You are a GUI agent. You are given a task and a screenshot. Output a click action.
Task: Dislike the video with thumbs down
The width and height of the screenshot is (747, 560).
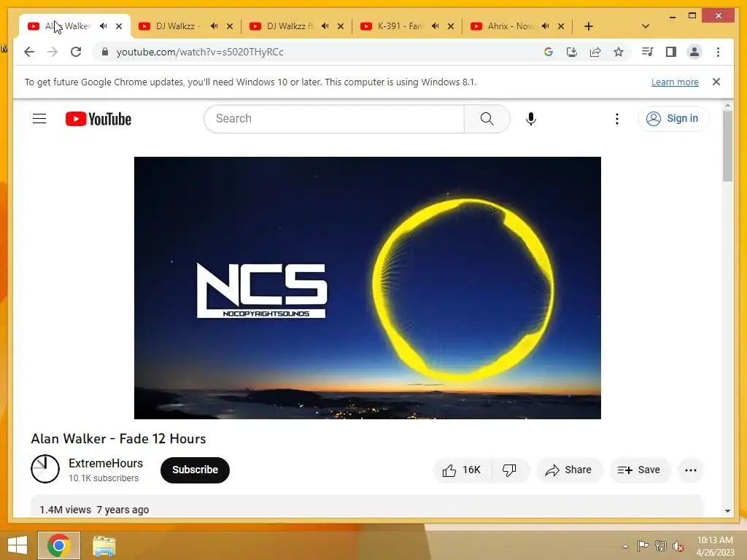point(510,470)
